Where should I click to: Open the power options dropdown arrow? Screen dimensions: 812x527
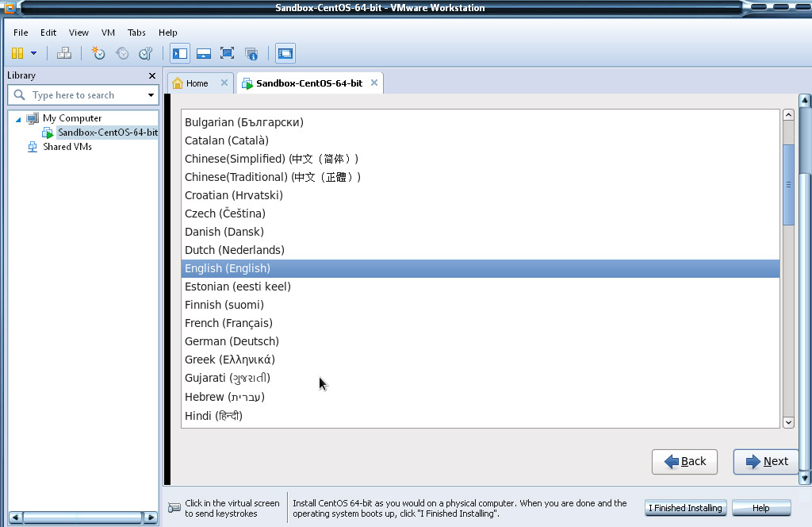(x=33, y=53)
